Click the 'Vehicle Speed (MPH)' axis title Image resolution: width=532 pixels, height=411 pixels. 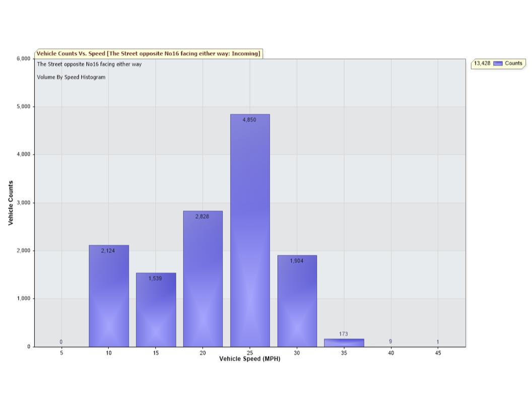pos(249,359)
